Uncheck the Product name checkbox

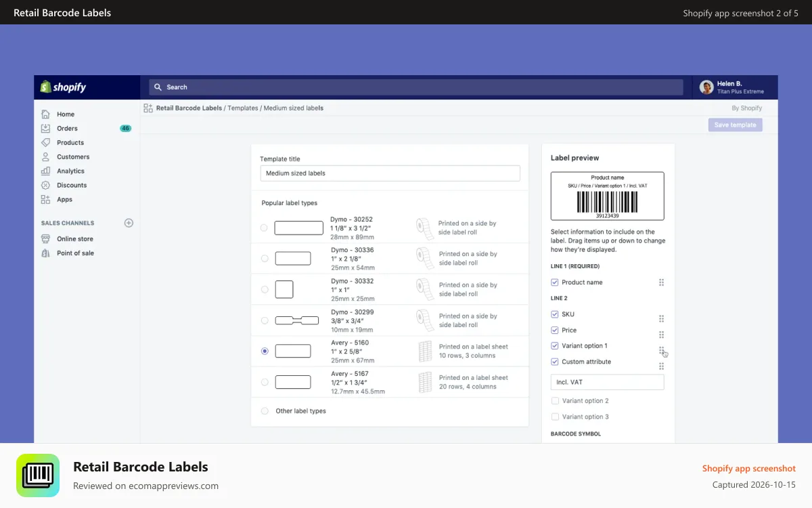[555, 282]
